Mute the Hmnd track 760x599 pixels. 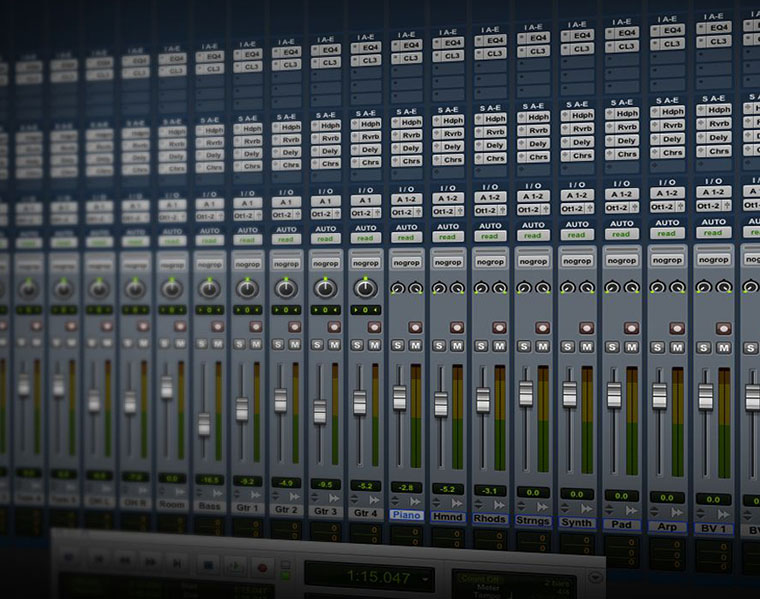pos(457,345)
